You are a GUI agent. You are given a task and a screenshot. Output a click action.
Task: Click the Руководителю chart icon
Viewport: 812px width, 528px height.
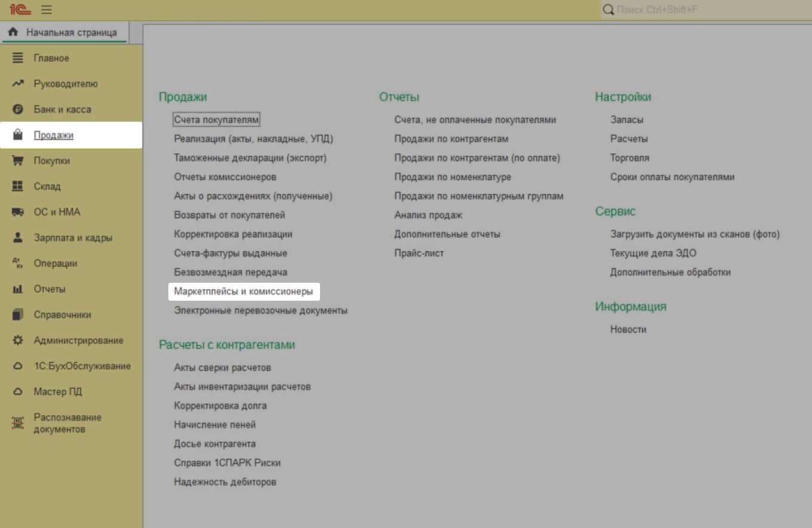pos(18,84)
